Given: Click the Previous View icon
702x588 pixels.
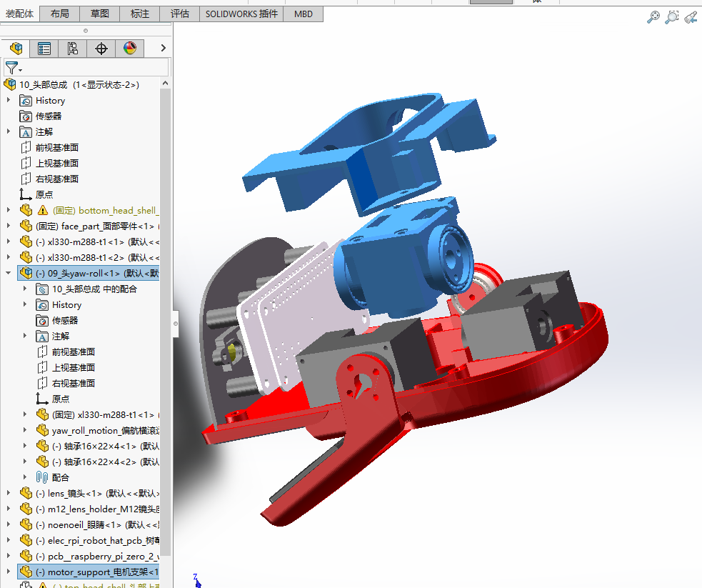Looking at the screenshot, I should coord(691,17).
